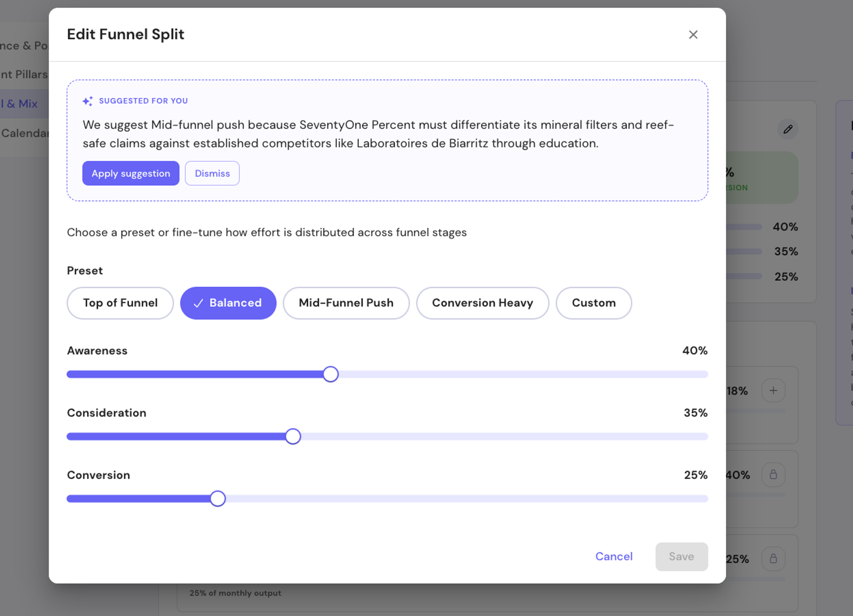Click the 'Edit Funnel Split' title

coord(125,34)
